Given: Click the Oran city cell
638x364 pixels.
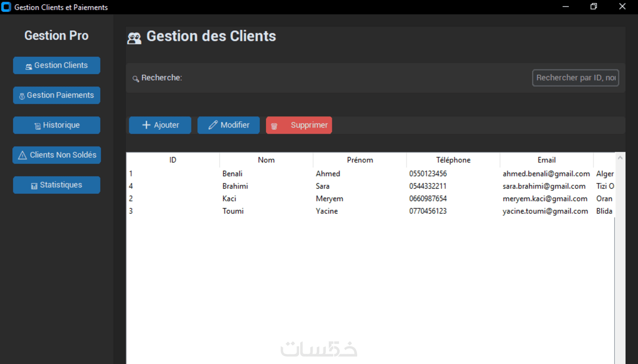Looking at the screenshot, I should pos(604,199).
